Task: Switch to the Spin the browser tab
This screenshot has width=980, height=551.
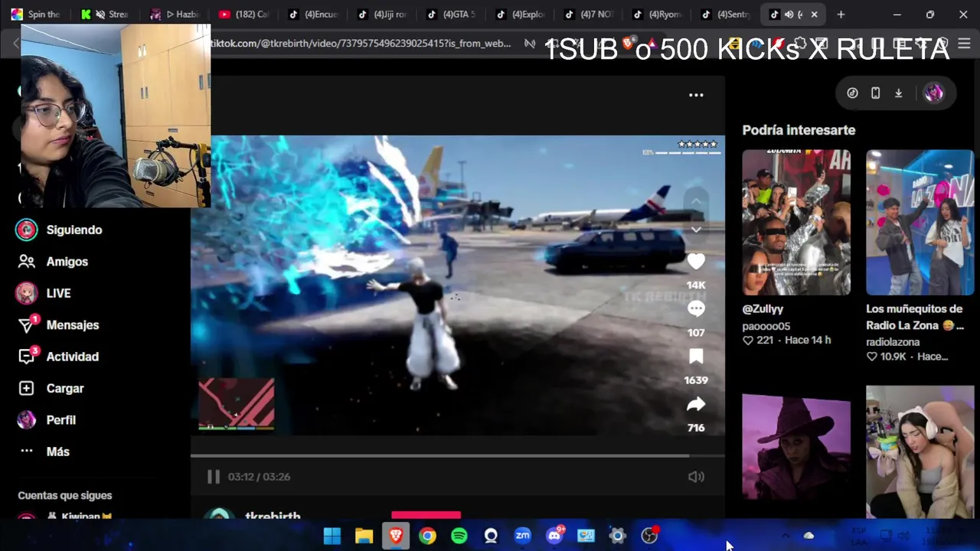Action: coord(37,14)
